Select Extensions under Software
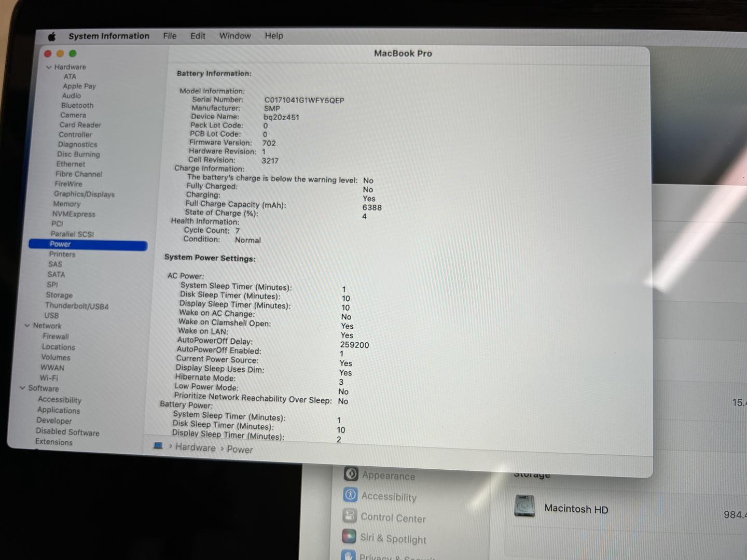Image resolution: width=747 pixels, height=560 pixels. 54,442
